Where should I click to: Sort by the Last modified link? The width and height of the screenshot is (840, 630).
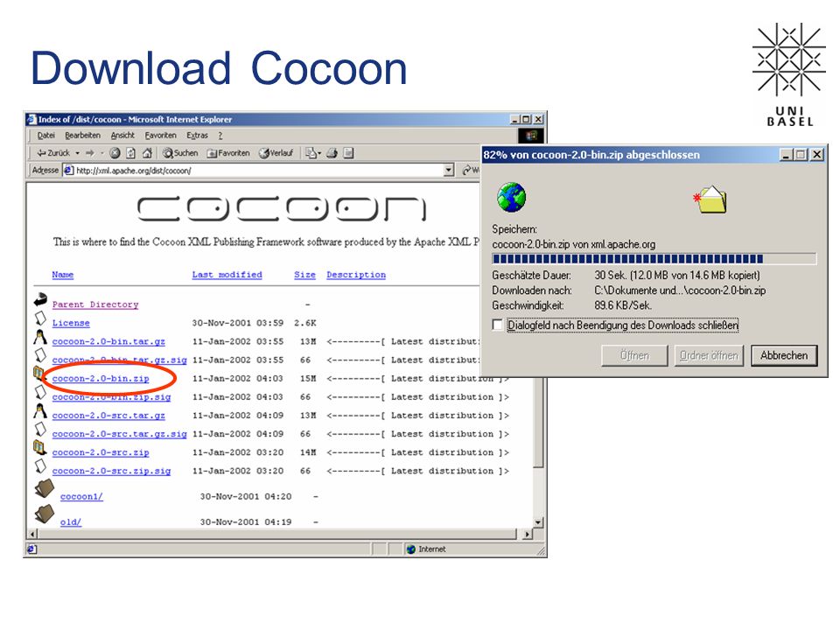[227, 275]
